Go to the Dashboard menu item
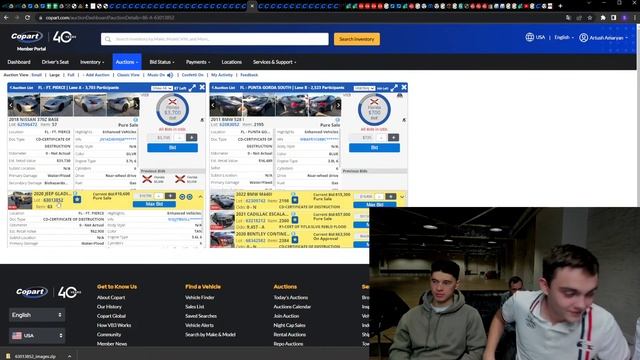640x360 pixels. point(19,62)
